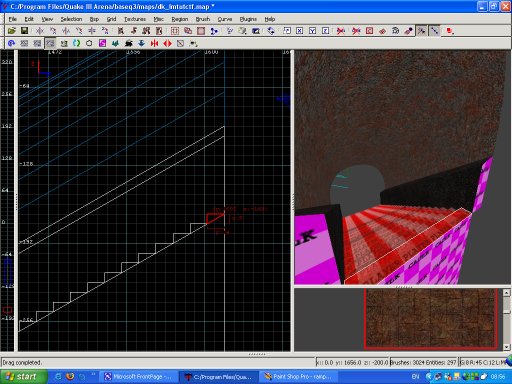Apply CSG Subtract from the toolbar
This screenshot has width=512, height=384.
click(x=175, y=31)
